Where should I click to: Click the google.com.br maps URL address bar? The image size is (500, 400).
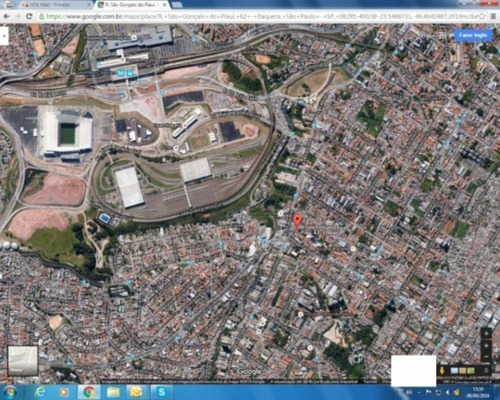click(x=258, y=16)
